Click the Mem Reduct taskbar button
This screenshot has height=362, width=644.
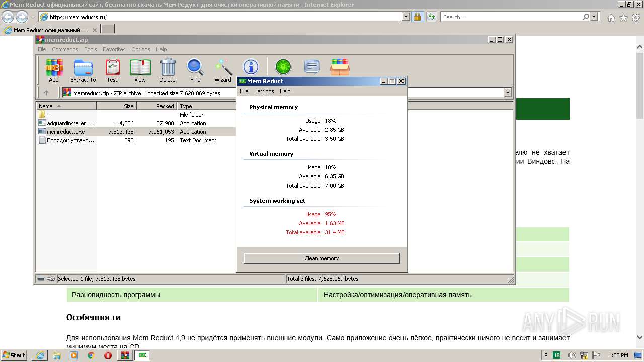point(142,355)
